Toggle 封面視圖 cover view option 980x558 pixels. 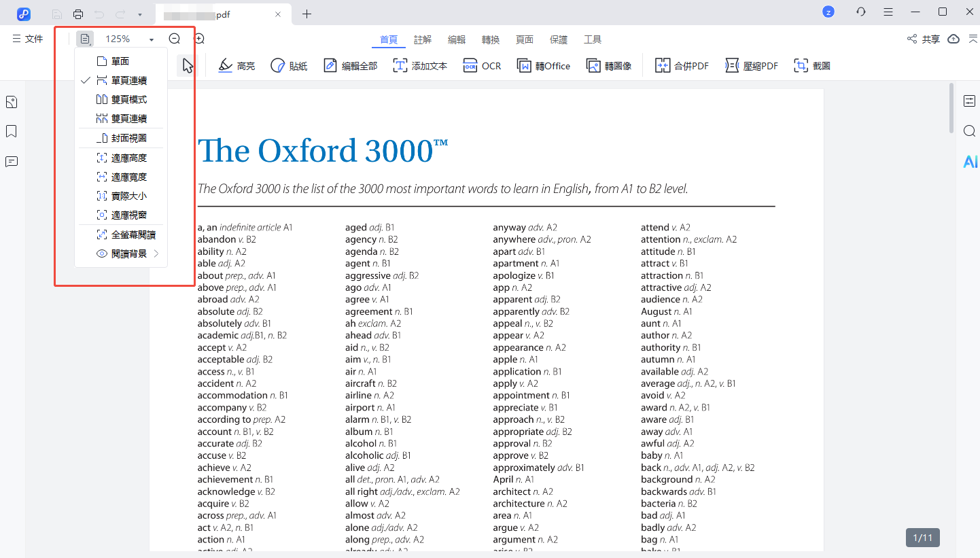point(121,138)
